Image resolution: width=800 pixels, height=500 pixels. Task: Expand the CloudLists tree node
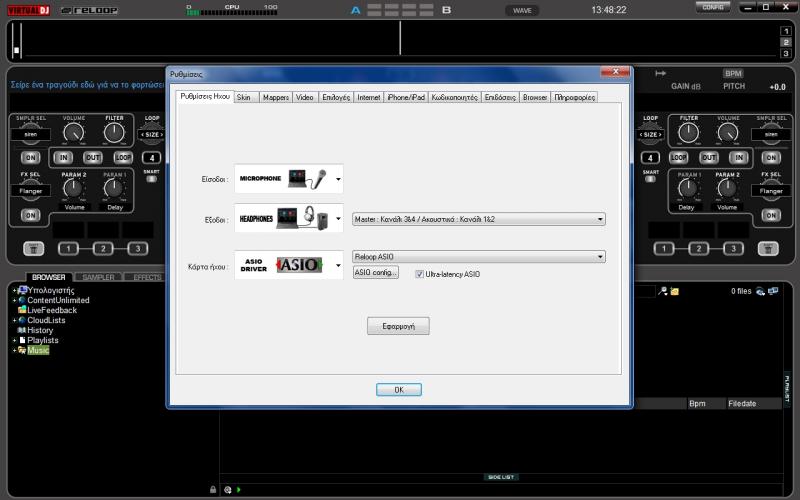pos(14,320)
